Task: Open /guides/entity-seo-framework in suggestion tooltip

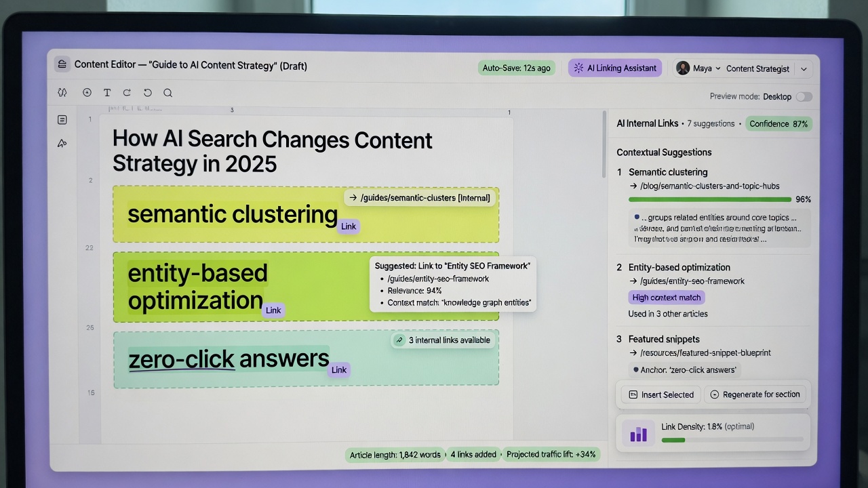Action: (438, 279)
